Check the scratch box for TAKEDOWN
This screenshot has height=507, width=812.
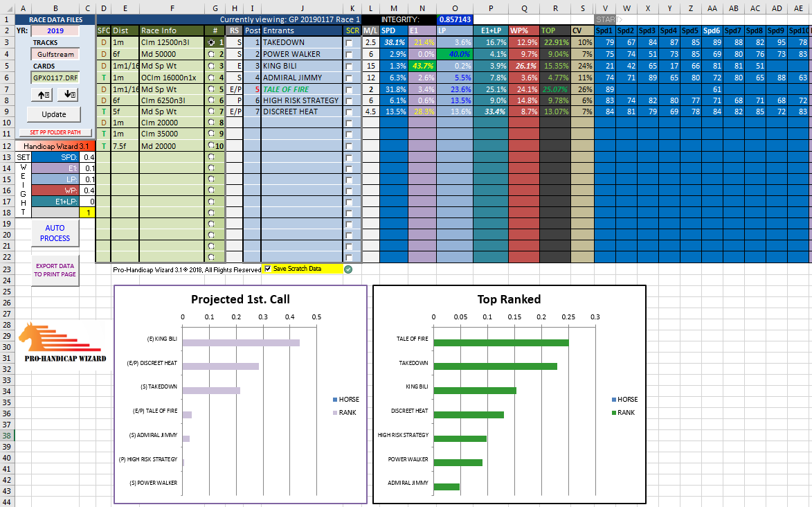[348, 43]
